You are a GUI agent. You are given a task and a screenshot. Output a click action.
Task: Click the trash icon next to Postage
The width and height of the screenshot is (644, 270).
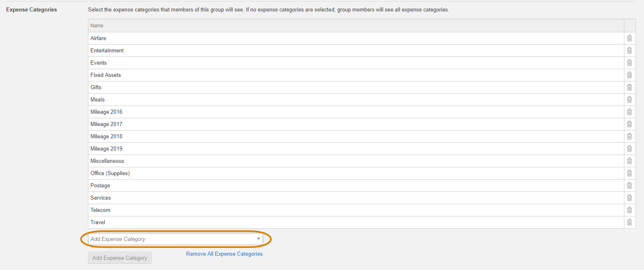pyautogui.click(x=629, y=185)
